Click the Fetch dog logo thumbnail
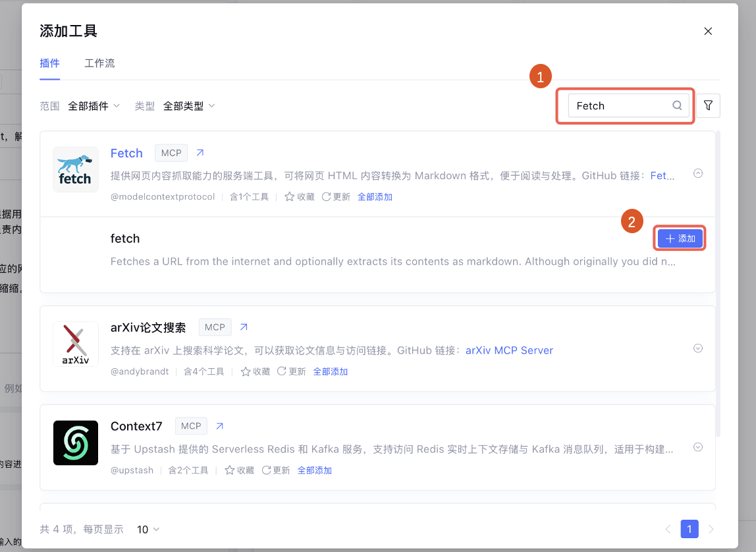This screenshot has width=756, height=552. click(76, 169)
